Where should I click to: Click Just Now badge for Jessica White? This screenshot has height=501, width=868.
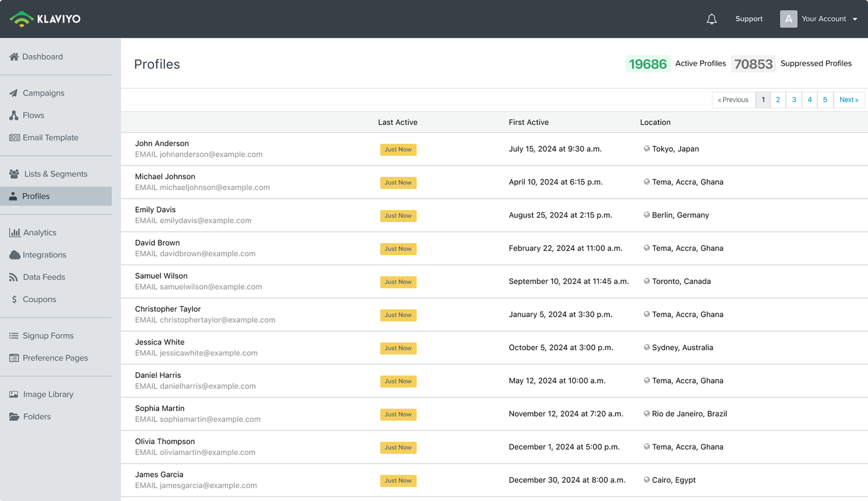point(398,348)
